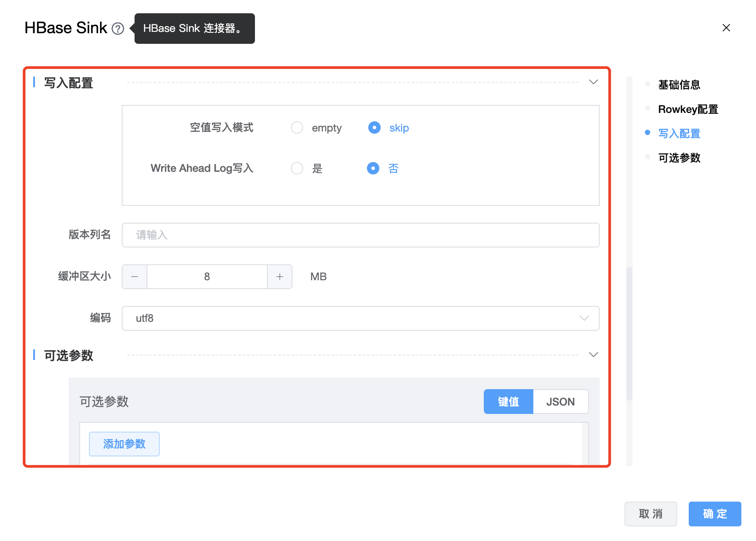Click the help question mark icon
The height and width of the screenshot is (541, 756).
click(x=118, y=29)
